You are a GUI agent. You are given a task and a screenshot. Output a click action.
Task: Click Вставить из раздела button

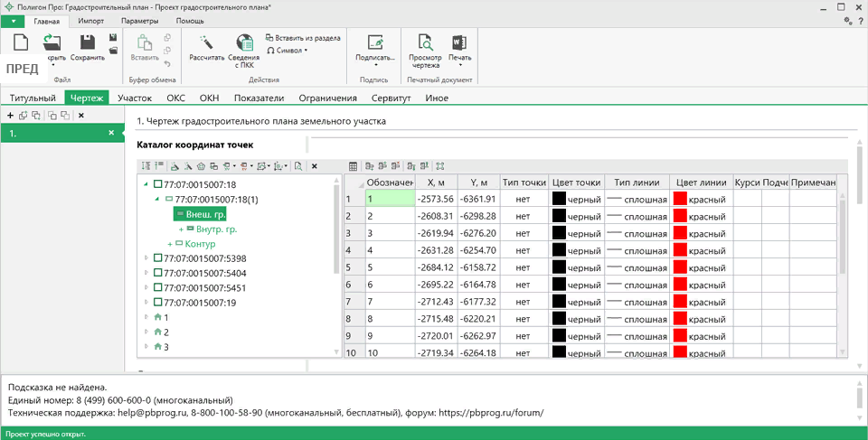coord(303,38)
